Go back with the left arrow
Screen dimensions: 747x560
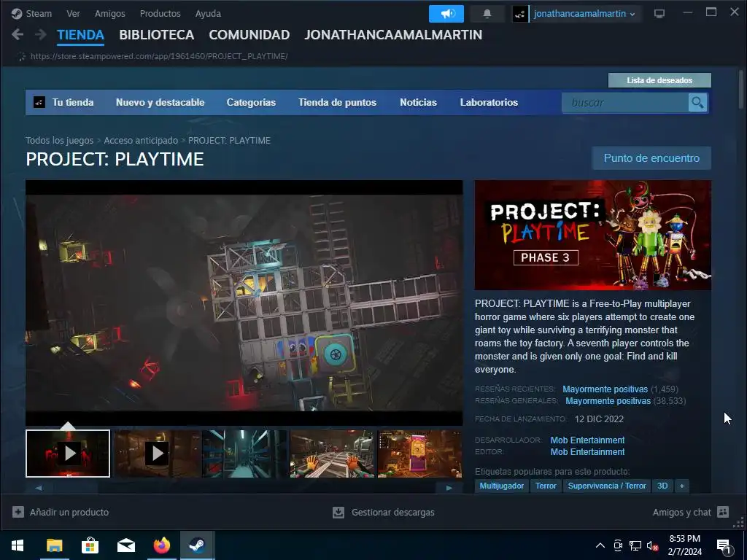(x=18, y=34)
